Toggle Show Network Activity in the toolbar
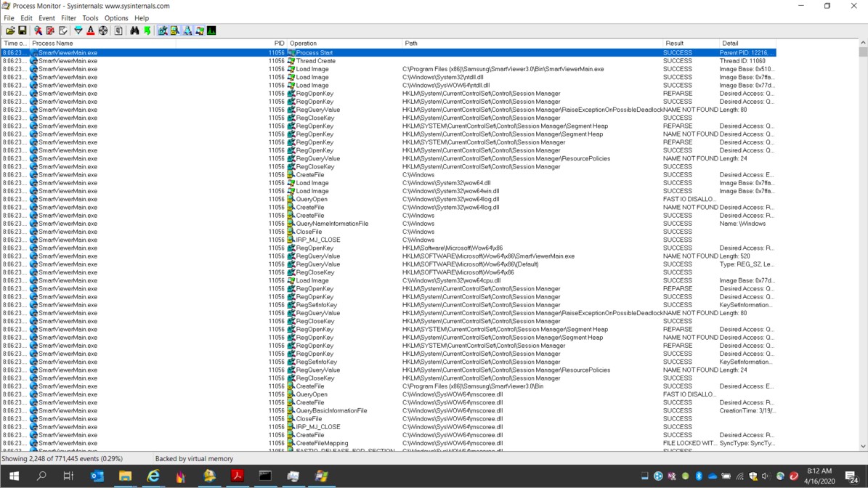Viewport: 868px width, 488px height. click(187, 31)
